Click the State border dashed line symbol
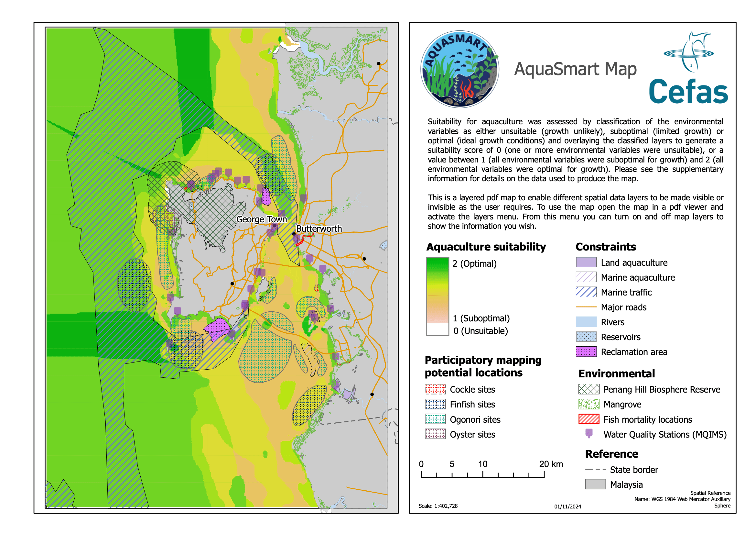Screen dimensions: 756x535 pyautogui.click(x=595, y=469)
